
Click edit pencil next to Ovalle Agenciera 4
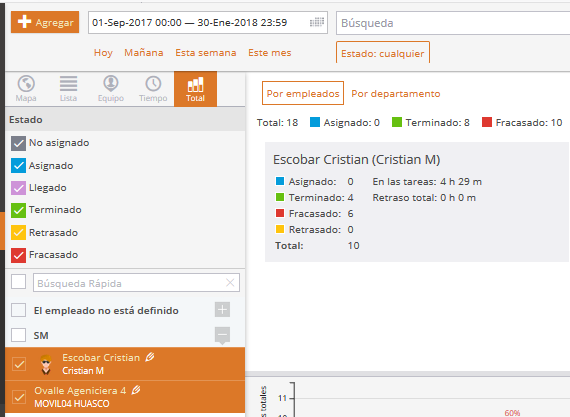tap(136, 390)
